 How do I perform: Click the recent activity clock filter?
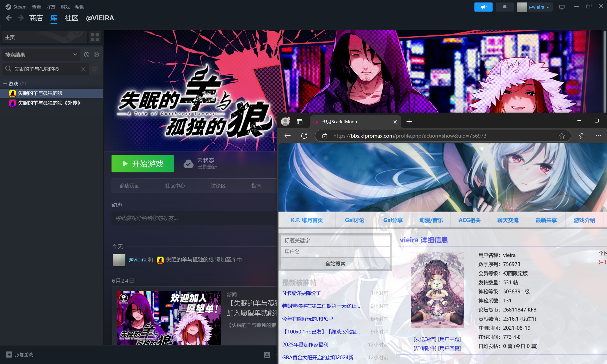tap(87, 55)
